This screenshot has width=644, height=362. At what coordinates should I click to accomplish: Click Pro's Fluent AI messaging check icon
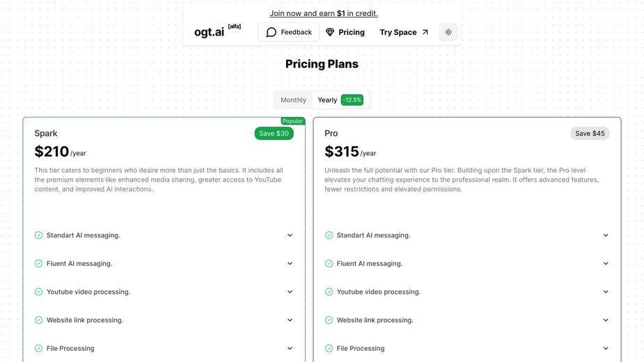point(329,263)
